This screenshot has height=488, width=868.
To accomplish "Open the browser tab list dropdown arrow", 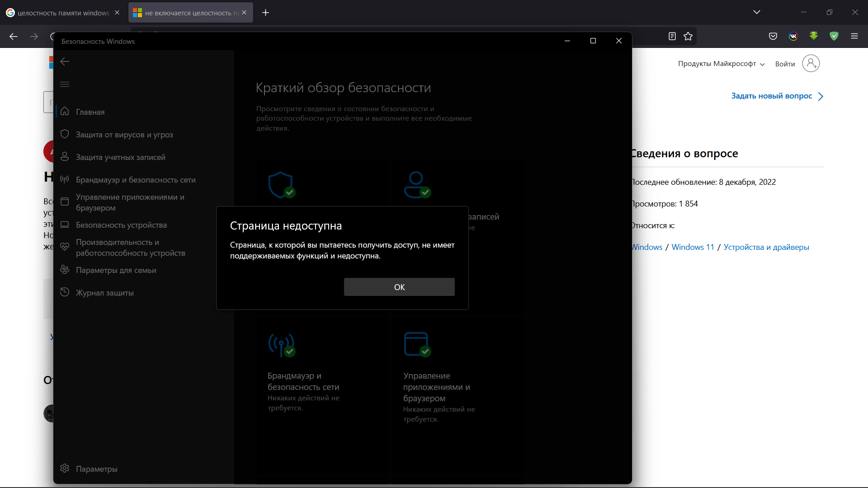I will point(757,12).
